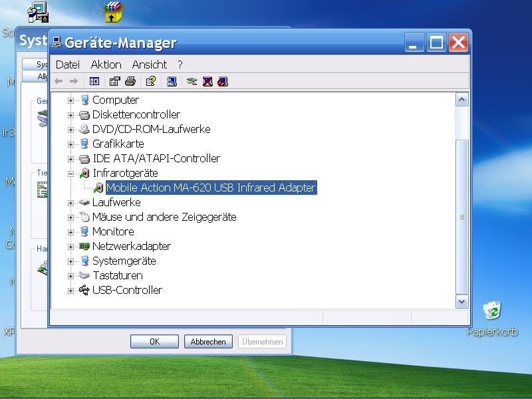The width and height of the screenshot is (532, 399).
Task: Select Mobile Action MA-620 USB Infrared Adapter
Action: (x=211, y=188)
